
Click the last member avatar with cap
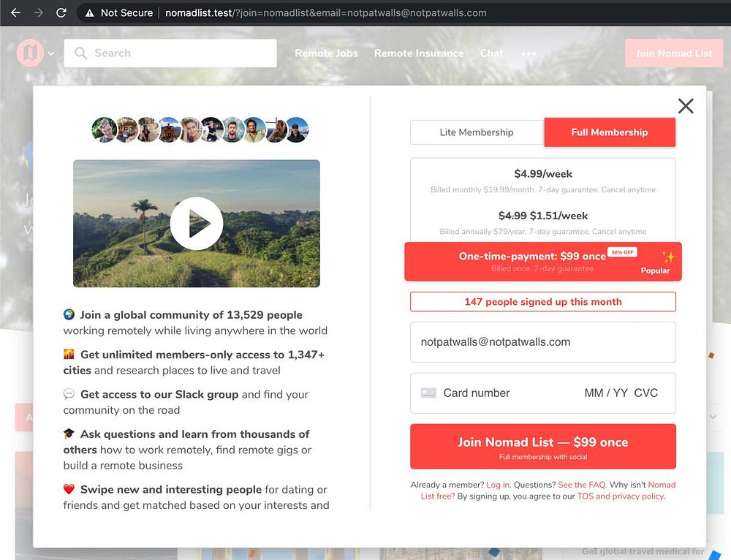click(297, 129)
